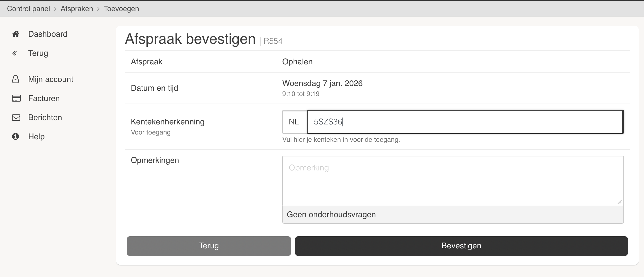Open Berichten from the sidebar
This screenshot has height=277, width=644.
(x=45, y=117)
